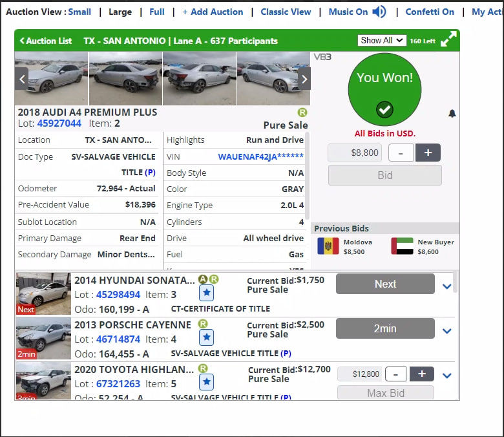Click the R badge on Porsche Cayenne
Image resolution: width=504 pixels, height=437 pixels.
click(203, 323)
